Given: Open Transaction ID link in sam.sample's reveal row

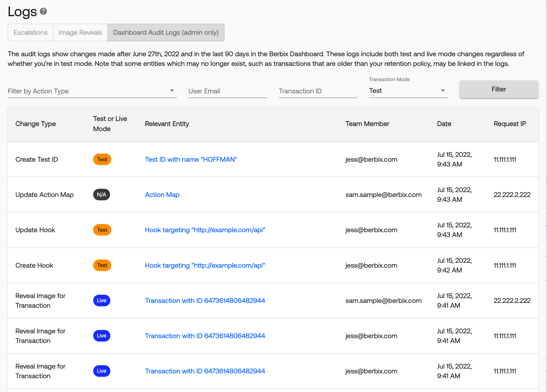Looking at the screenshot, I should click(x=205, y=301).
